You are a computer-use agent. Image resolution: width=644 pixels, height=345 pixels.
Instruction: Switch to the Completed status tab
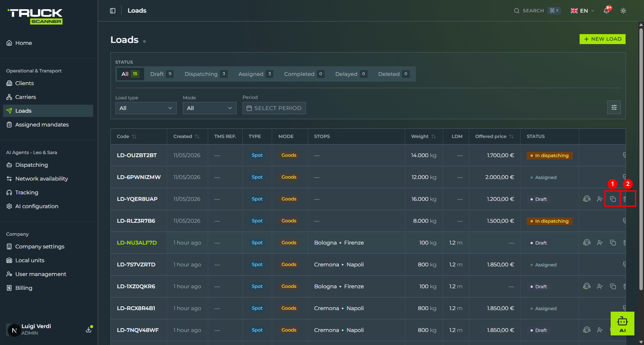coord(304,74)
